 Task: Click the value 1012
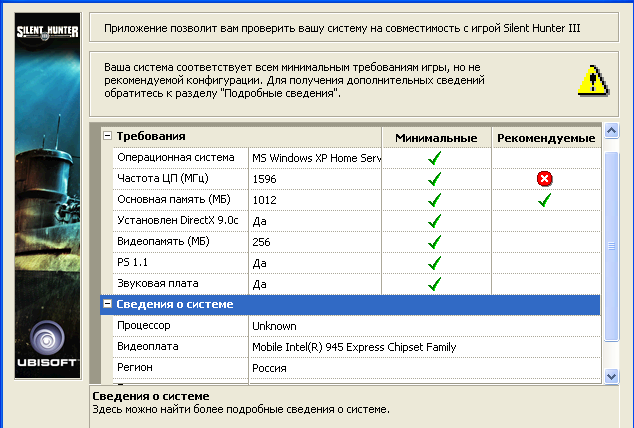pyautogui.click(x=264, y=200)
